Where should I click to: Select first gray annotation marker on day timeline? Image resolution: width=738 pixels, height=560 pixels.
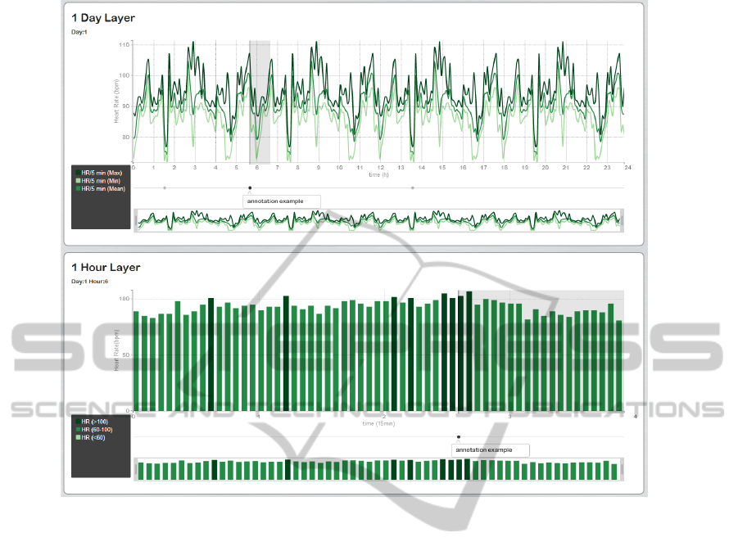[x=165, y=187]
